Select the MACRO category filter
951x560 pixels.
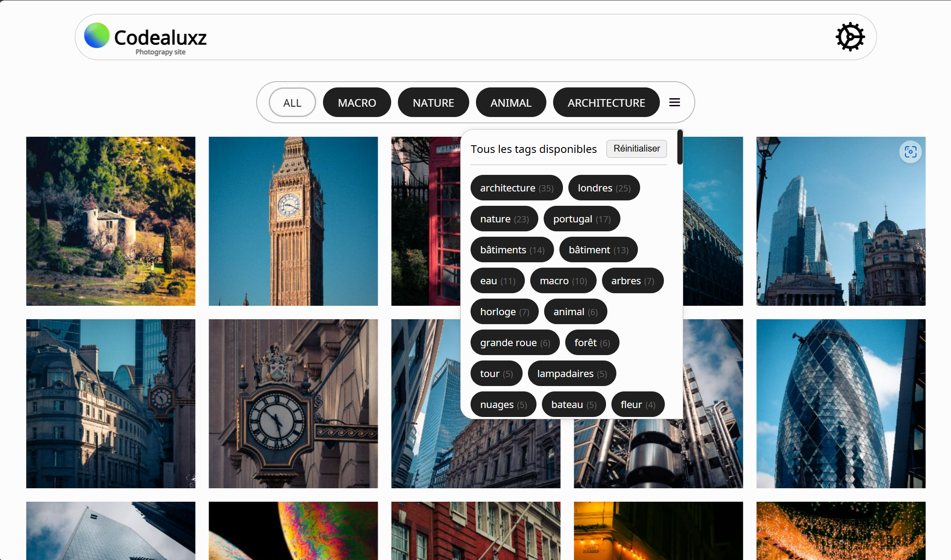(x=357, y=103)
